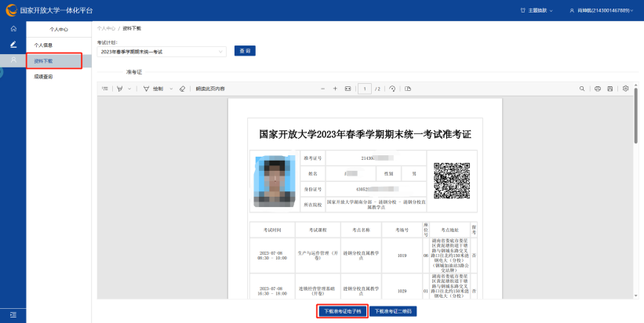Screen dimensions: 644x323
Task: Click the PDF page number field
Action: 365,89
